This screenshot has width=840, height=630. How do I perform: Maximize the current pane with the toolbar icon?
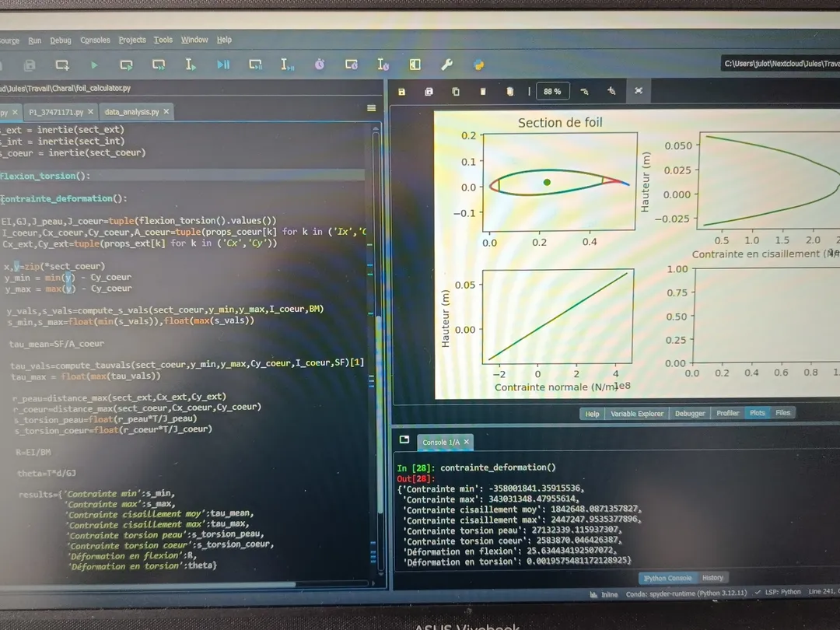coord(415,65)
